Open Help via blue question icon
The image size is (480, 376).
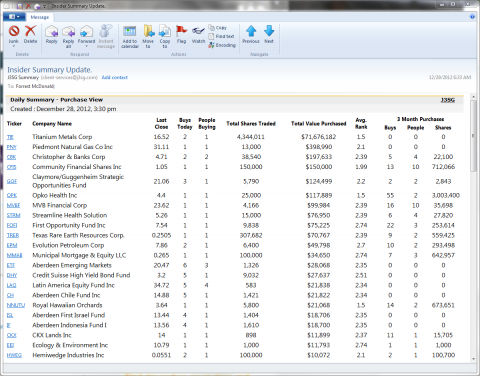pos(472,17)
